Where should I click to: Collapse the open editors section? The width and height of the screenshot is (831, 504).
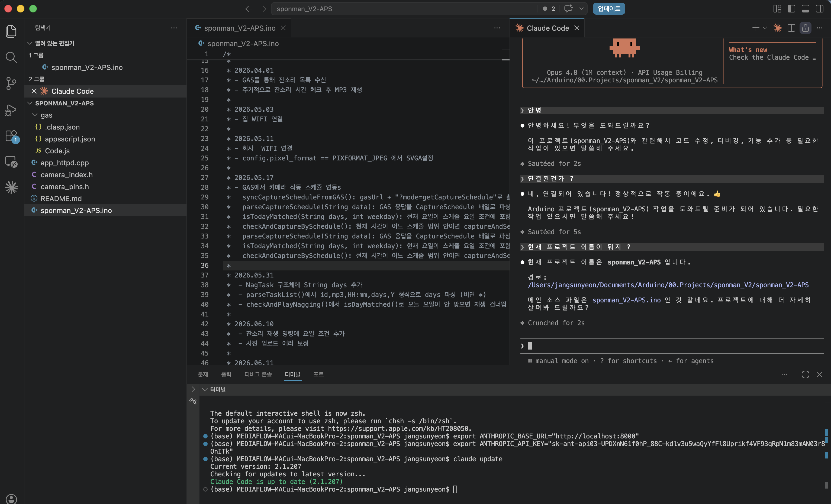point(30,43)
